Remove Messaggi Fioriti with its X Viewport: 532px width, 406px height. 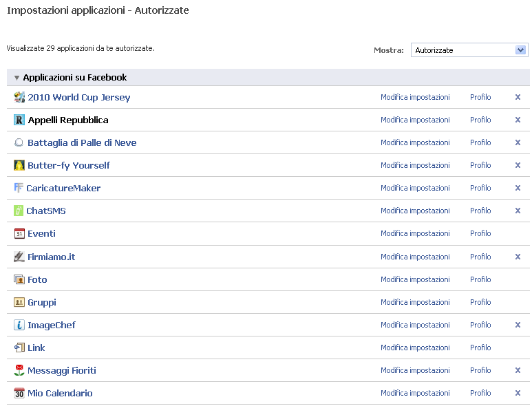point(518,371)
